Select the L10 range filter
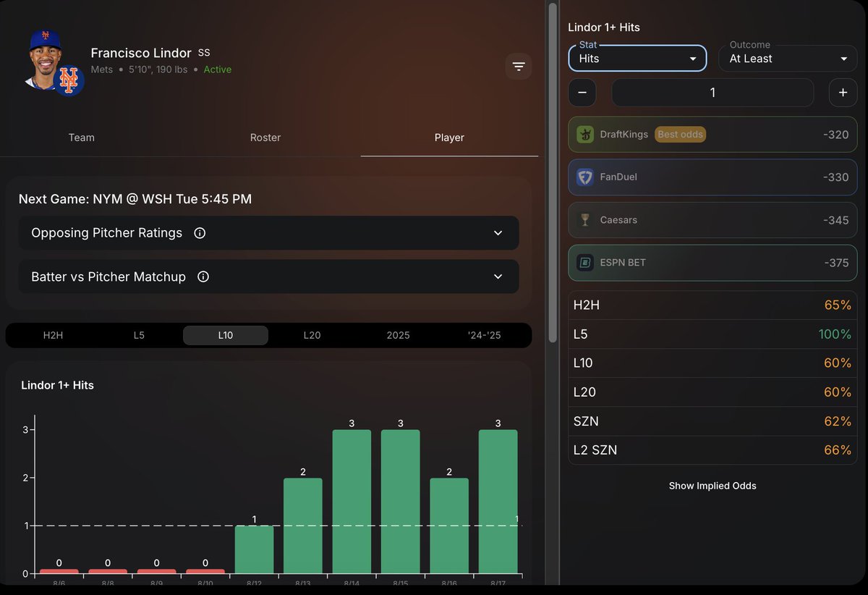Screen dimensions: 868x595 click(226, 335)
